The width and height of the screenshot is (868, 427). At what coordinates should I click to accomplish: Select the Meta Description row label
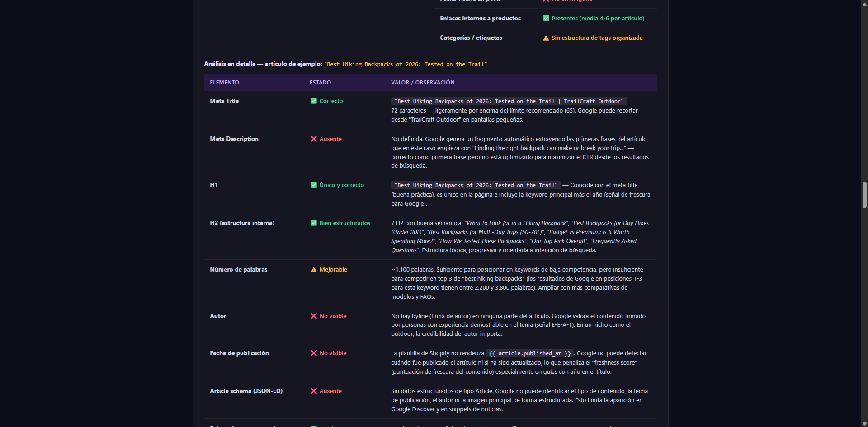pyautogui.click(x=234, y=139)
